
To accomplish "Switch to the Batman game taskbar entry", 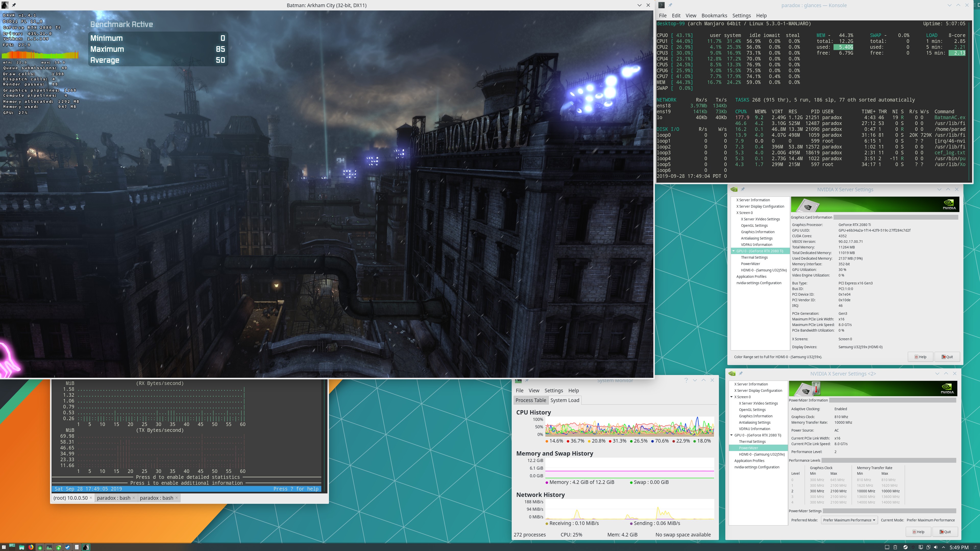I will (x=85, y=547).
